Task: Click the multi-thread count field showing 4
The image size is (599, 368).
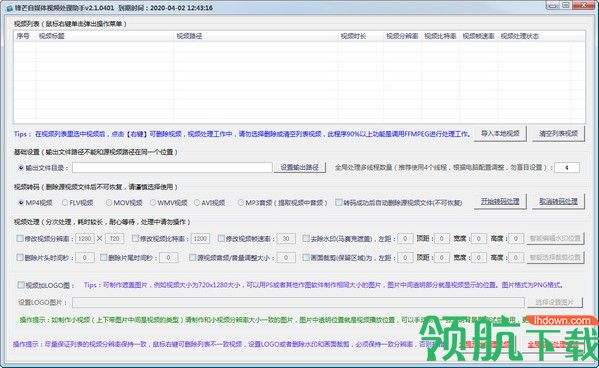Action: coord(567,167)
